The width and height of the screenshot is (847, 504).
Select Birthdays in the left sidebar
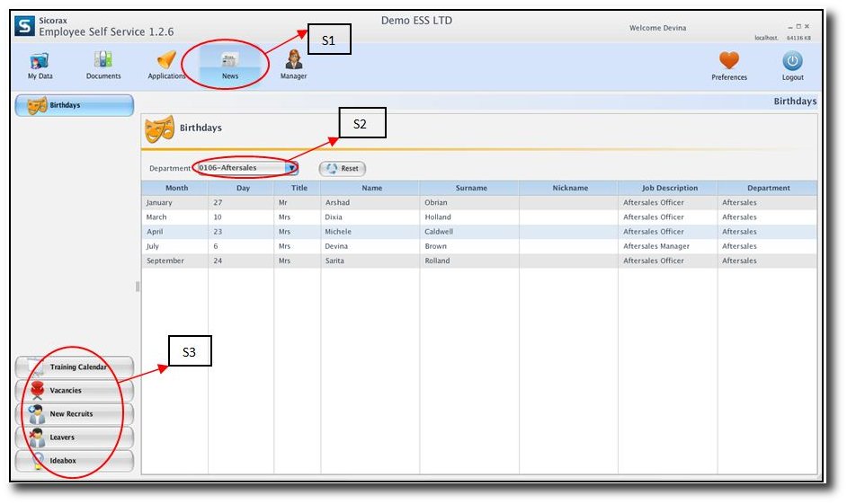[75, 105]
